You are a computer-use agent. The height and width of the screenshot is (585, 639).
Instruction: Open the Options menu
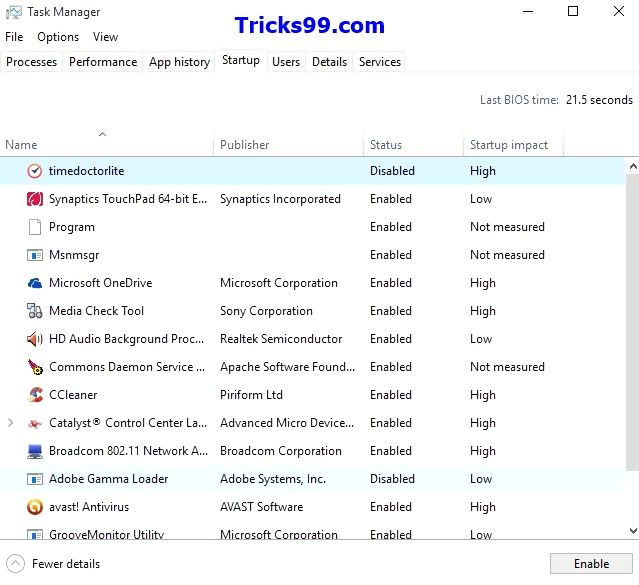click(x=58, y=37)
